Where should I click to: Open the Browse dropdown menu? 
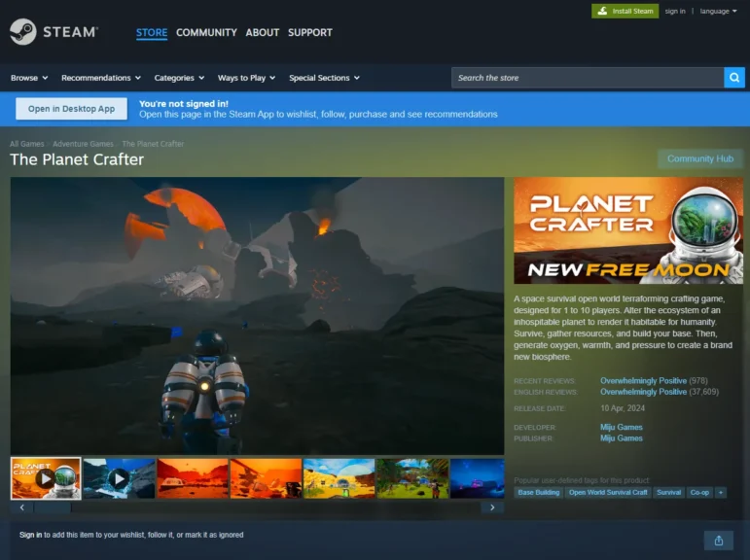[29, 78]
